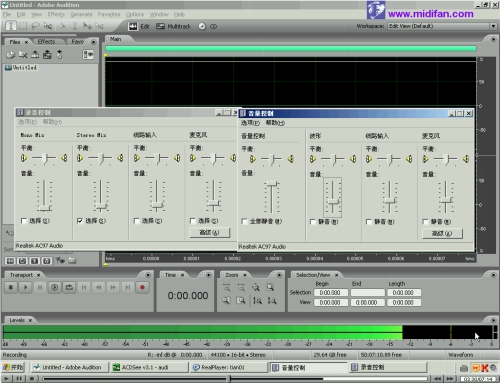Click the Selection Begin time field
The height and width of the screenshot is (383, 500).
(331, 293)
